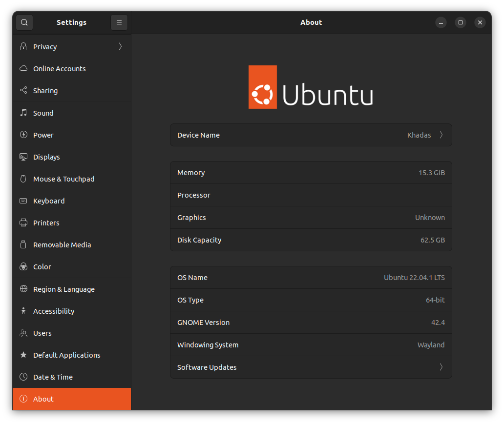The image size is (504, 424).
Task: Click the Ubuntu logo image
Action: tap(311, 87)
